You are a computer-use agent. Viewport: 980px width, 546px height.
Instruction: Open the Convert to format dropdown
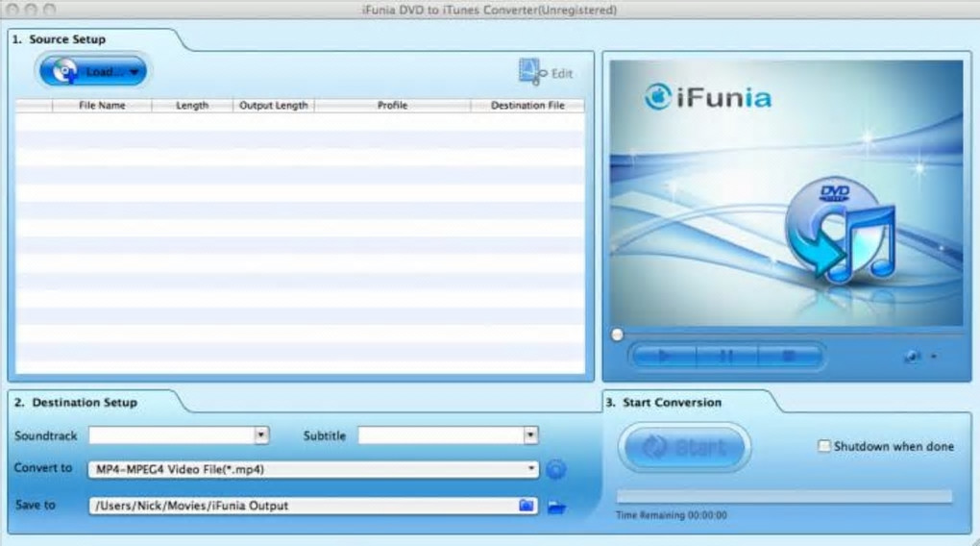[313, 469]
